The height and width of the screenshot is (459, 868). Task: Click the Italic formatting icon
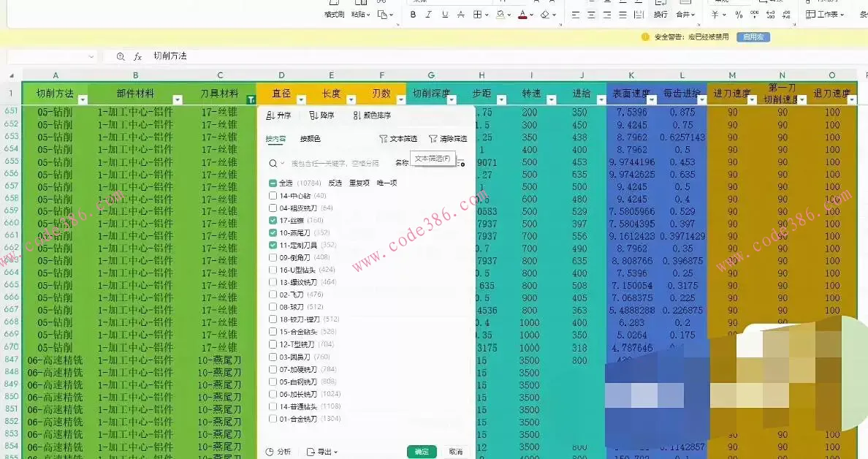click(430, 12)
